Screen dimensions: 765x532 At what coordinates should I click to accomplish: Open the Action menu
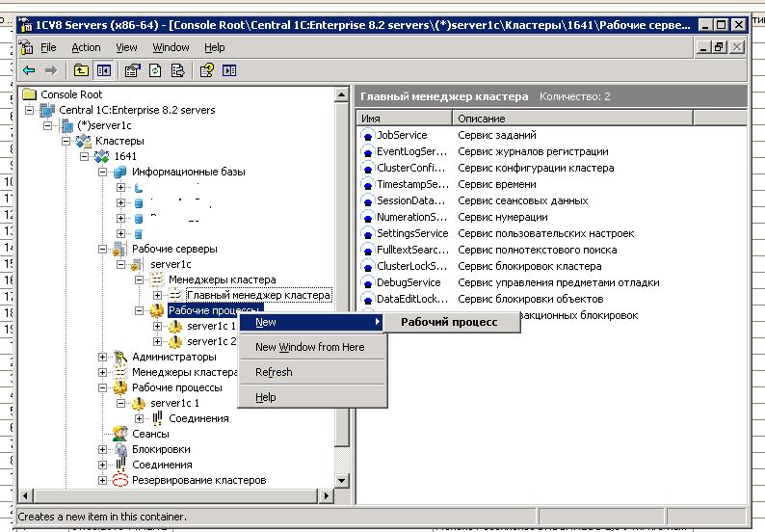(86, 47)
